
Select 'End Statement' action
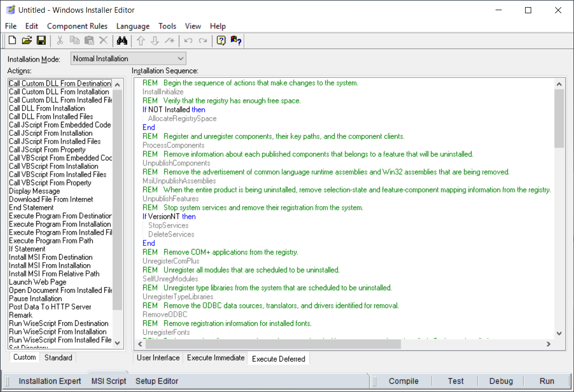point(31,208)
